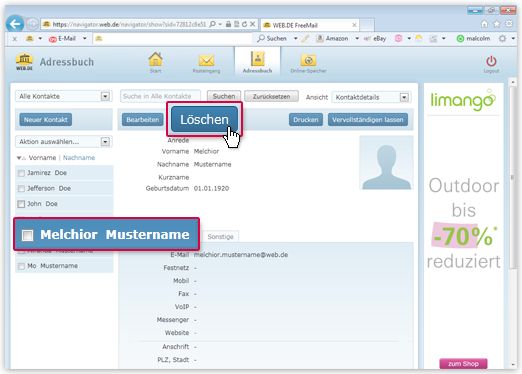Click the malcolm user status icon

coord(460,39)
